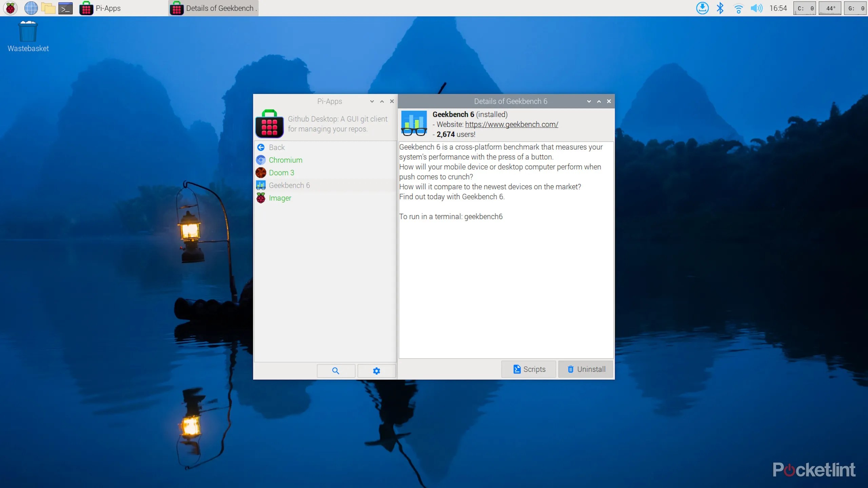The image size is (868, 488).
Task: Launch the web browser from the taskbar
Action: pos(31,8)
